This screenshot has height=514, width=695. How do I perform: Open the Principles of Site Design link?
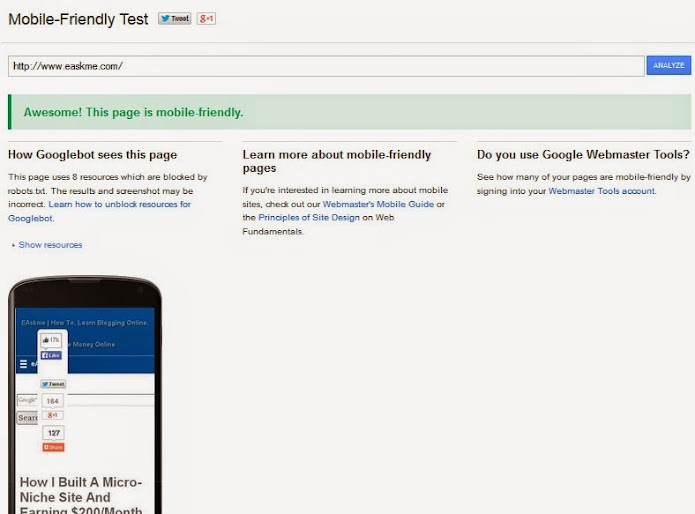309,218
